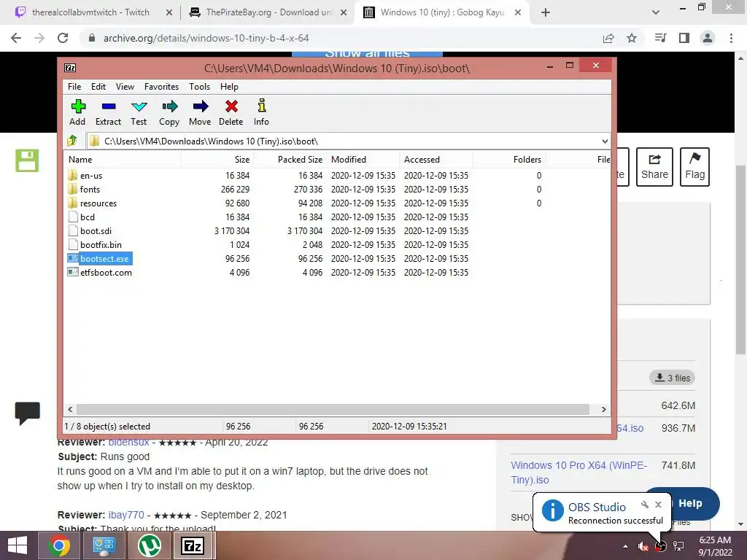
Task: Click the Flag button on archive.org
Action: tap(694, 167)
